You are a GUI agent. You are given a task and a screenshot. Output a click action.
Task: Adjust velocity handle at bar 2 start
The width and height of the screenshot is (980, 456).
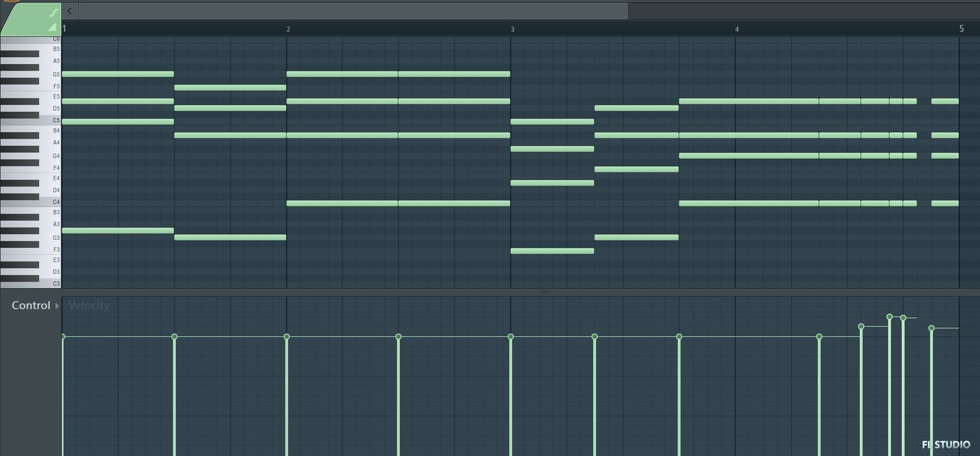click(x=286, y=336)
